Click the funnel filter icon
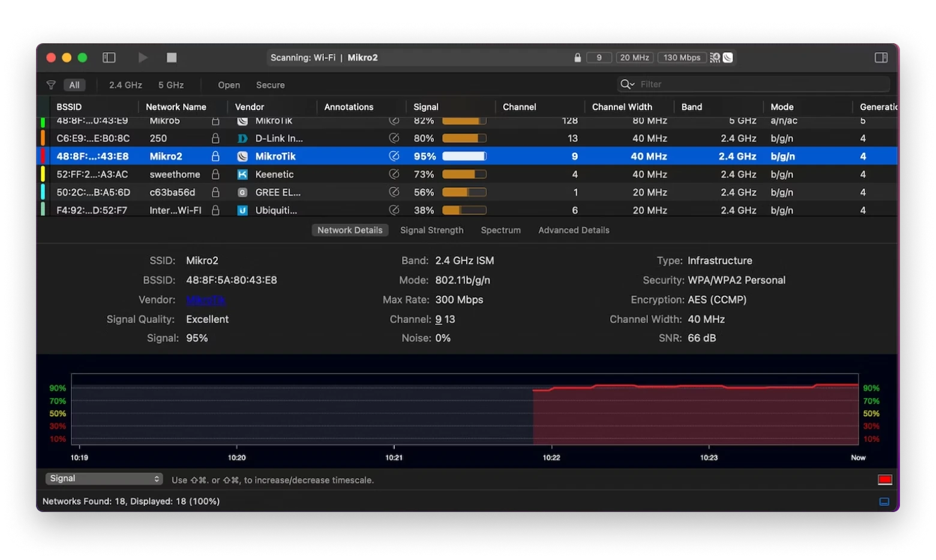936x560 pixels. pos(51,85)
